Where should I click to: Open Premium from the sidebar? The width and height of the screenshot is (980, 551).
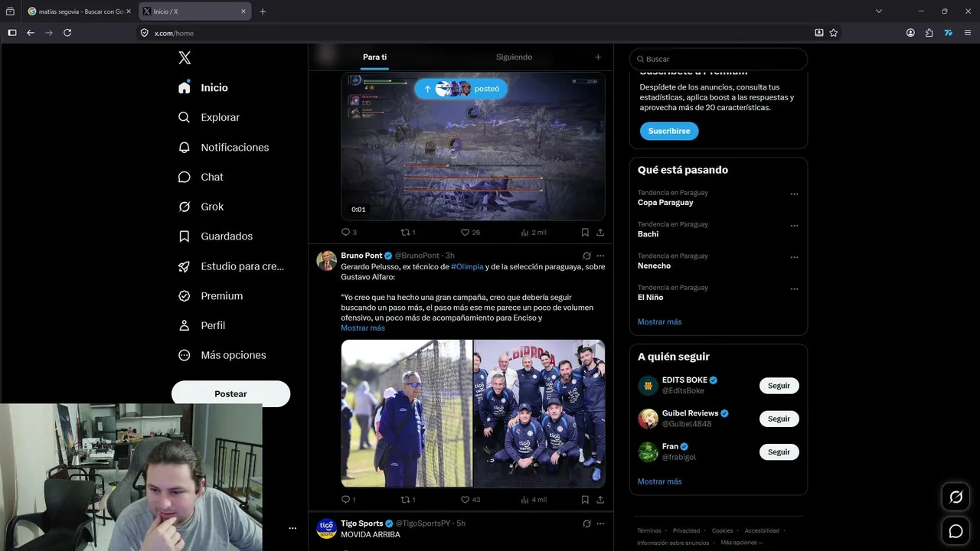pyautogui.click(x=211, y=296)
